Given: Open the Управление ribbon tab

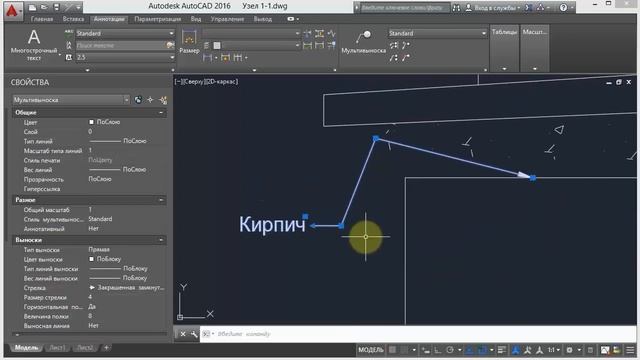Looking at the screenshot, I should [x=227, y=19].
